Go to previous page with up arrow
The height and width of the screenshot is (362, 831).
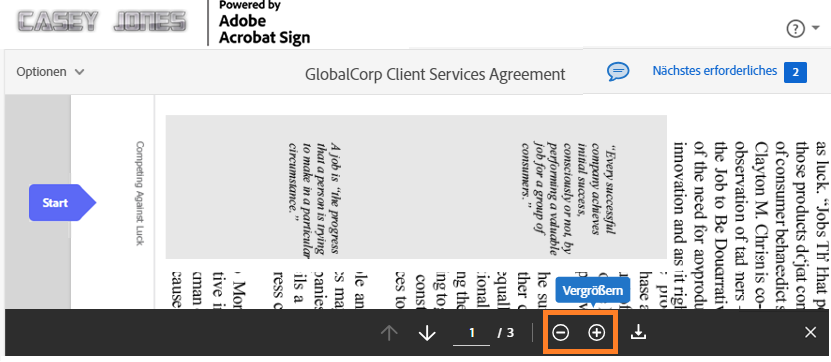click(390, 333)
